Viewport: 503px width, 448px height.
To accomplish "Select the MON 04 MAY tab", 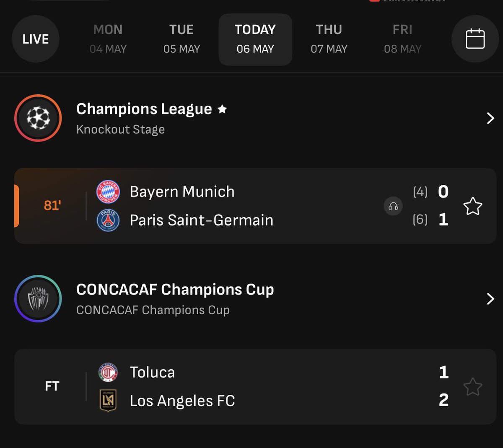I will tap(108, 39).
